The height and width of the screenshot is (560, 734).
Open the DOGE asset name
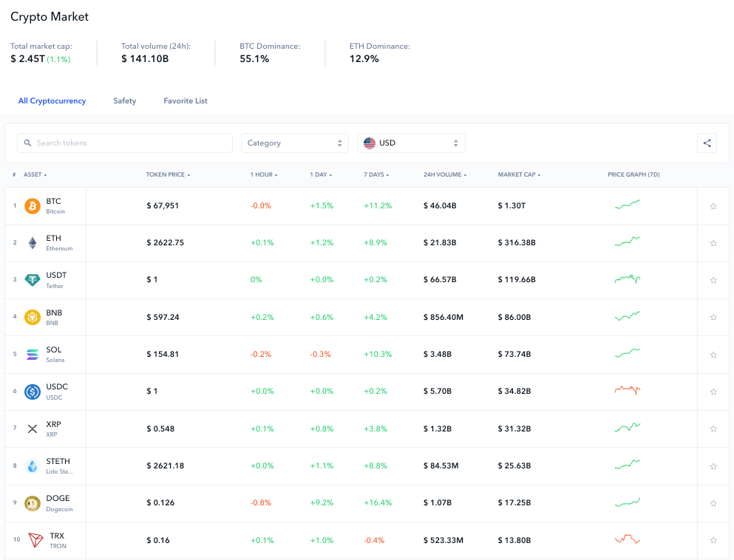(x=58, y=498)
